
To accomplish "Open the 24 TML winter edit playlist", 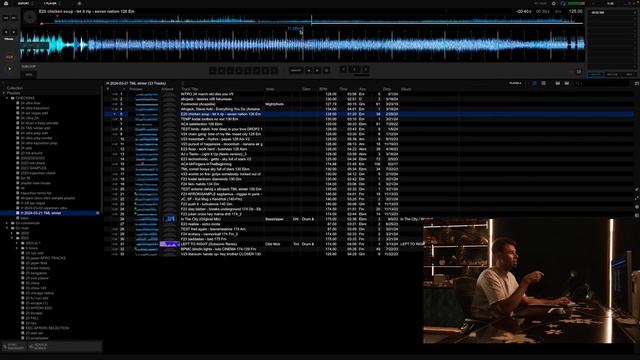I will (x=35, y=128).
